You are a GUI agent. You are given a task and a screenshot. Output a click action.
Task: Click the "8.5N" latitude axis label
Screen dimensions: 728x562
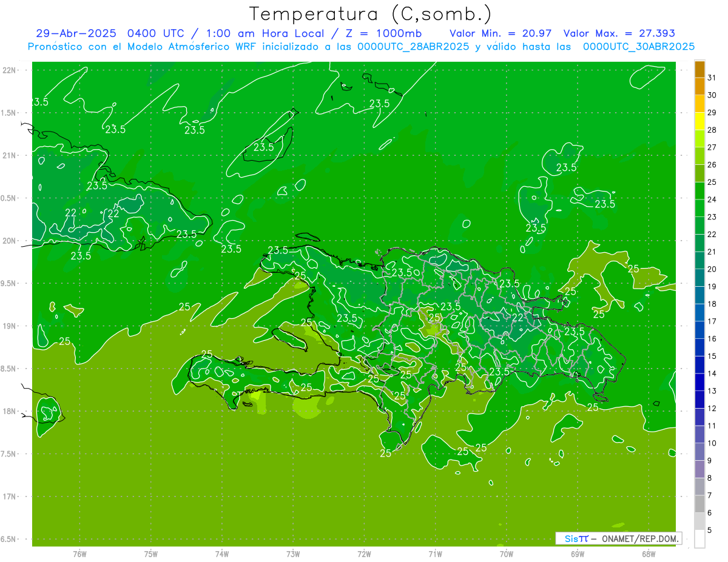click(x=9, y=369)
